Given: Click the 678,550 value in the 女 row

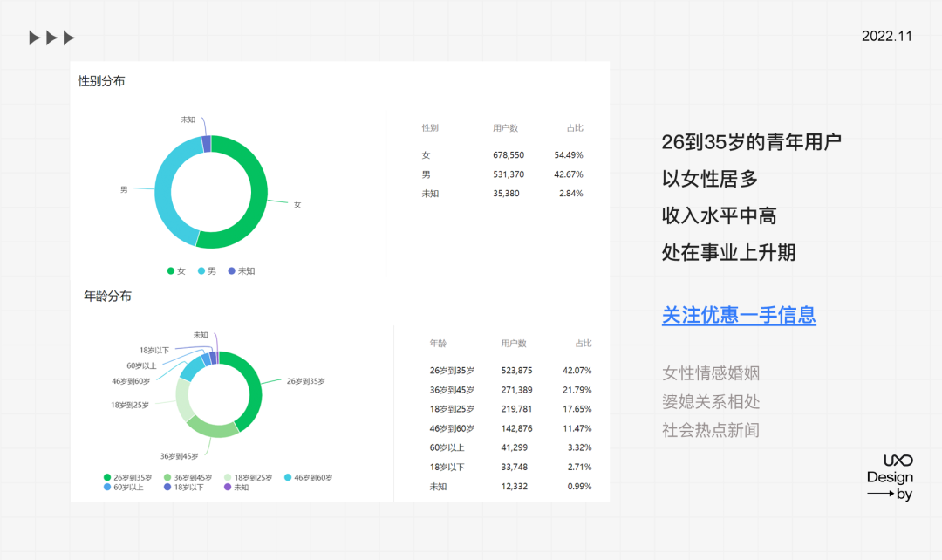Looking at the screenshot, I should click(x=509, y=155).
